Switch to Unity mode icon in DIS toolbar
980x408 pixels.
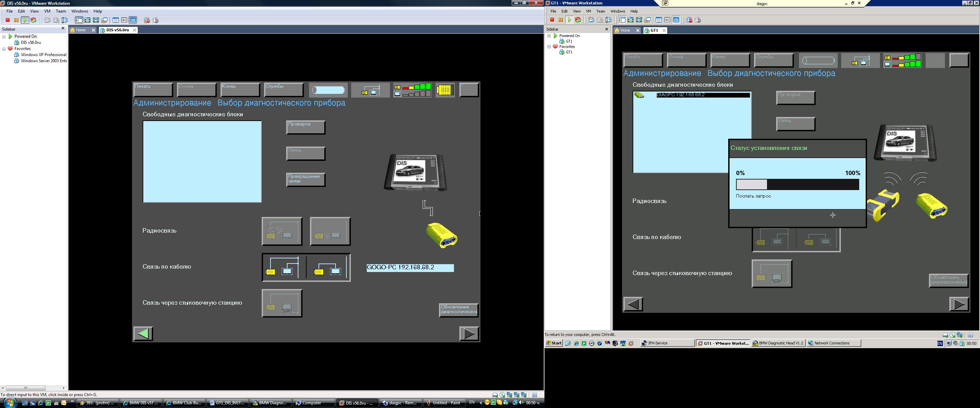click(104, 20)
